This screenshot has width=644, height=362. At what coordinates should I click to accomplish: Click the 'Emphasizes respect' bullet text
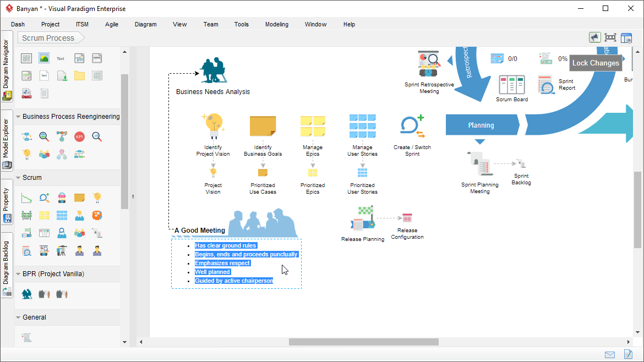tap(222, 263)
